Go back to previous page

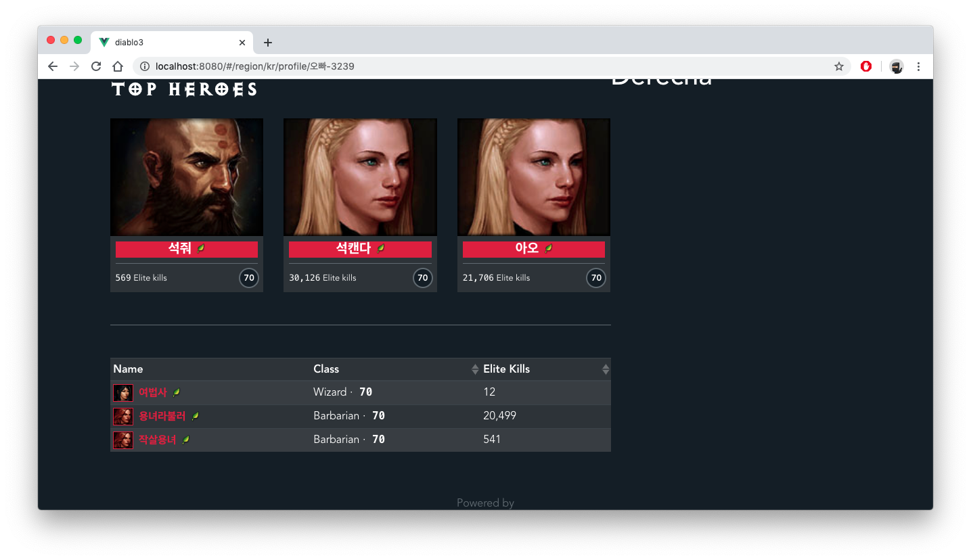coord(53,66)
